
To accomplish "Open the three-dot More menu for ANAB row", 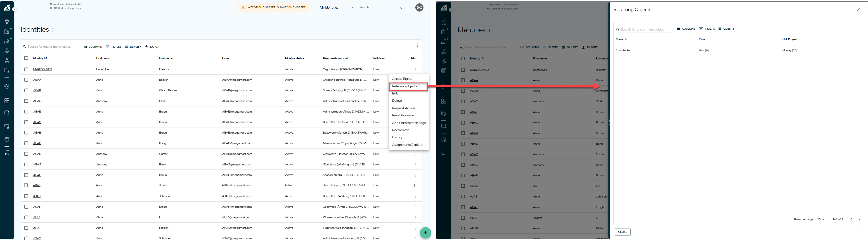I will click(x=415, y=228).
